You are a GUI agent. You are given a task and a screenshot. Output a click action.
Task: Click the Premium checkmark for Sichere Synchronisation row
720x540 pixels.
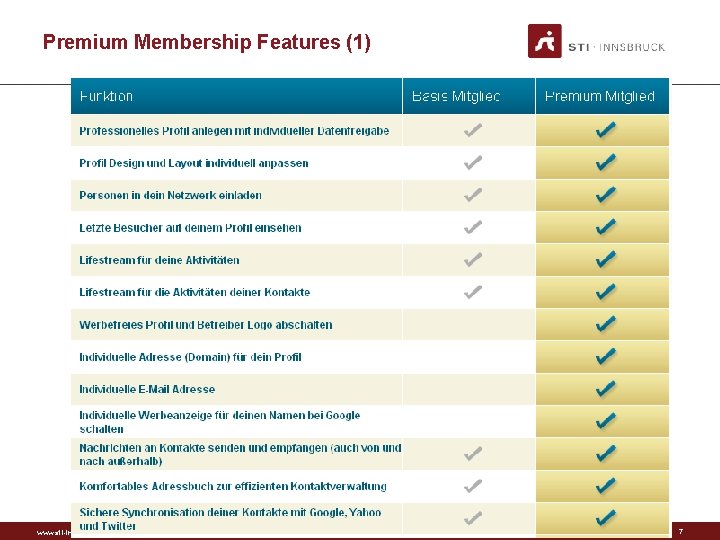pos(606,518)
